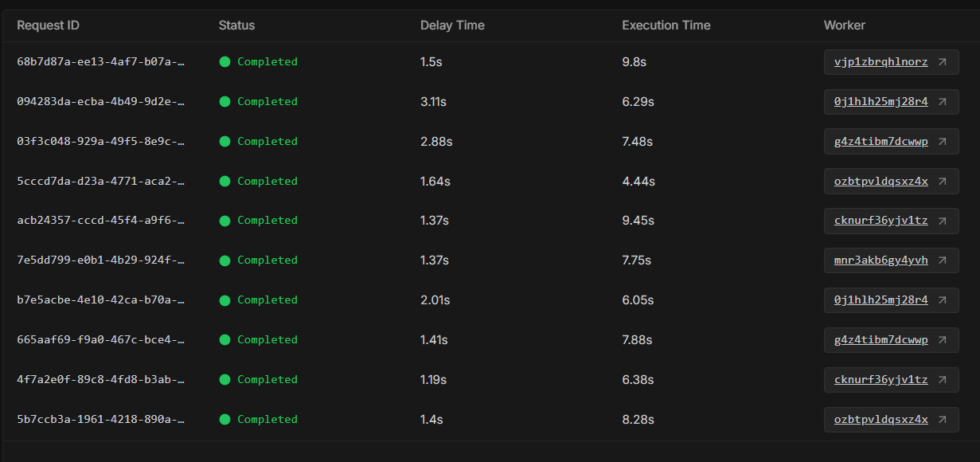Select request ID b7e5acbe-4e10-42ca-b70a
Image resolution: width=980 pixels, height=462 pixels.
[x=100, y=300]
